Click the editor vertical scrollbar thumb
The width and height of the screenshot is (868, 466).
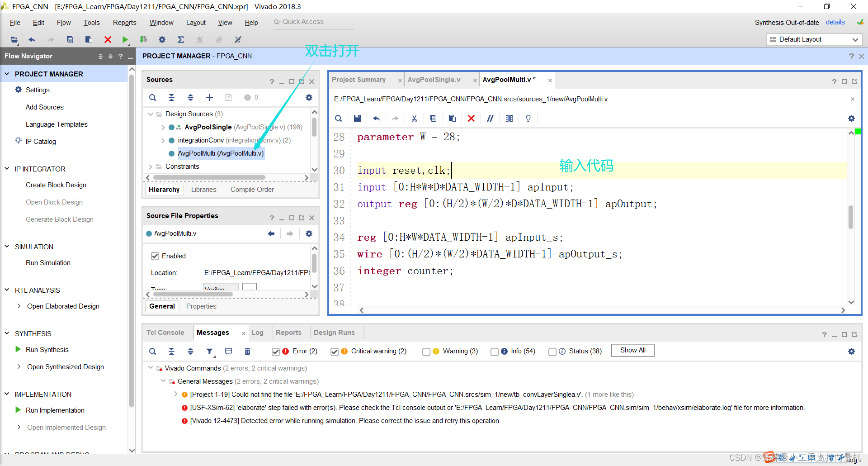[851, 217]
